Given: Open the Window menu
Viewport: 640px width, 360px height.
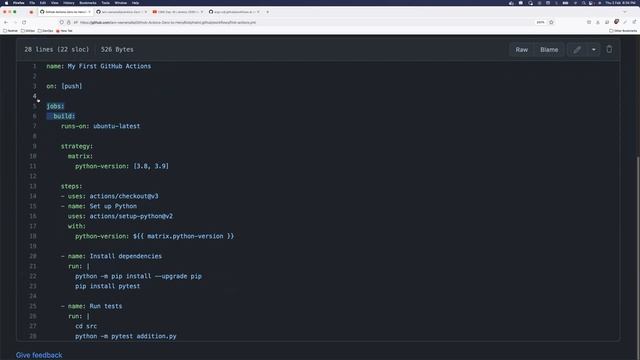Looking at the screenshot, I should tap(120, 3).
